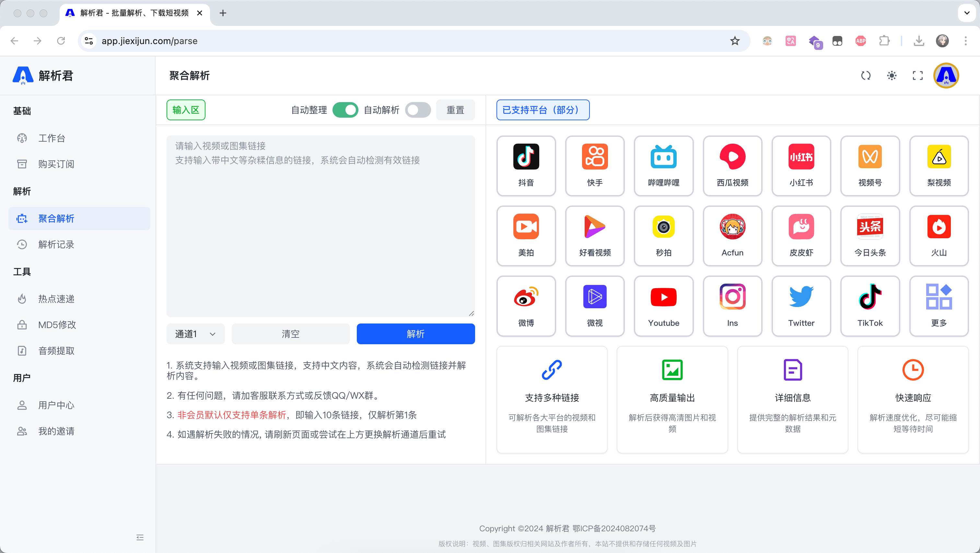Open the 支持多种链接 feature card
Screen dimensions: 980x553
552,400
